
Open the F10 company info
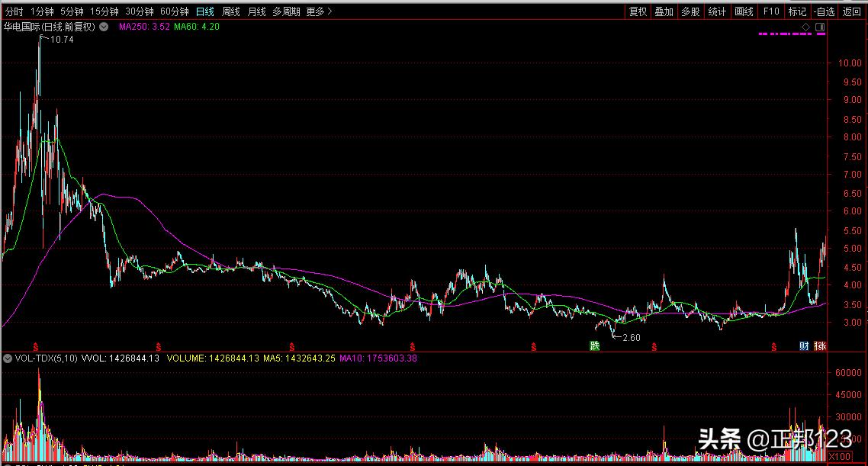coord(770,11)
